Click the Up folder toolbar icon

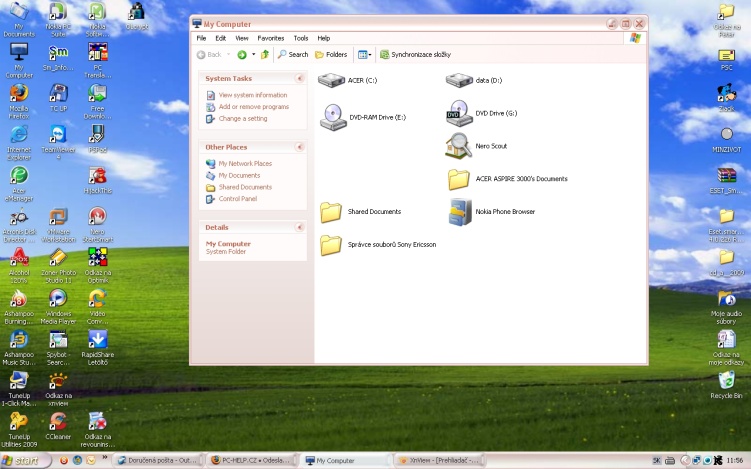coord(265,55)
